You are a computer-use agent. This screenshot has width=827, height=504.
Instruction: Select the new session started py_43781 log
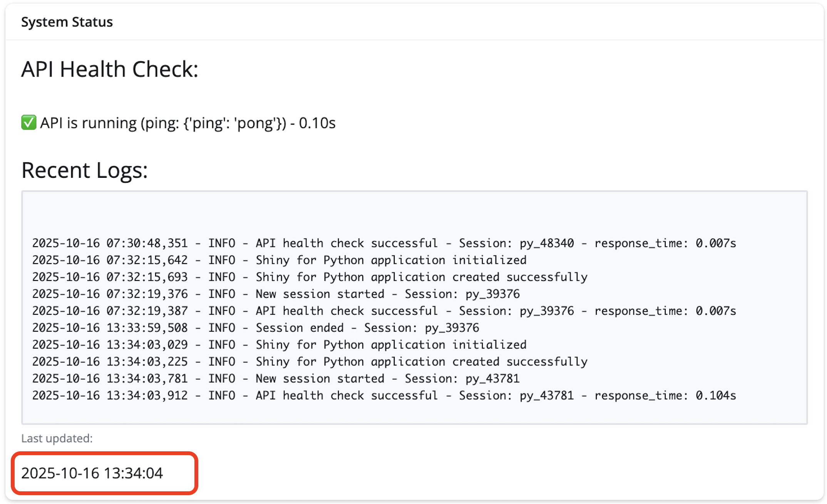(276, 379)
